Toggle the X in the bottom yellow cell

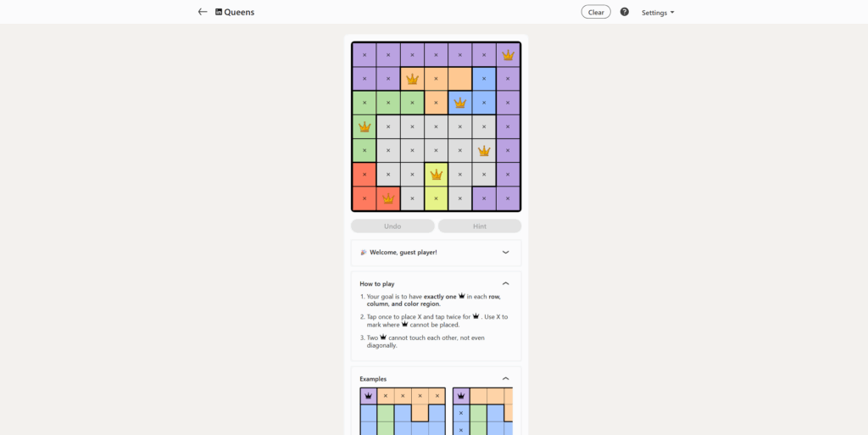437,198
